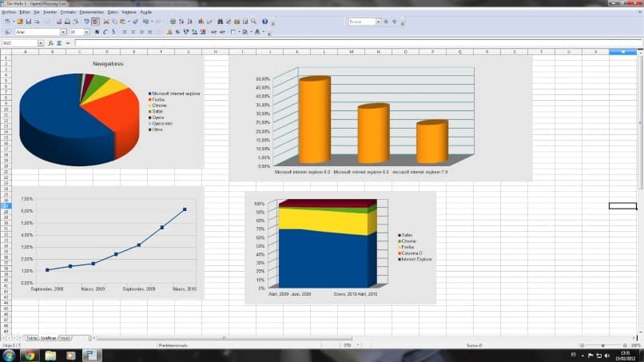Viewport: 644px width, 362px height.
Task: Click the Function Wizard icon
Action: click(50, 43)
